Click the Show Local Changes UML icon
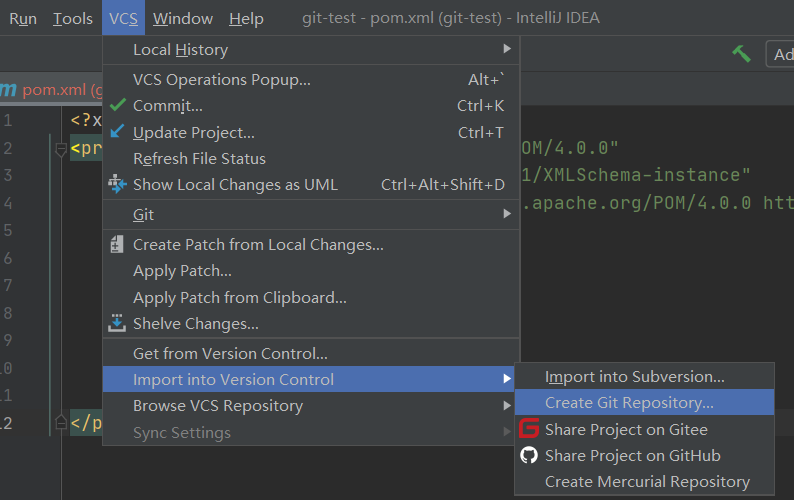Screen dimensions: 794x500 tap(118, 184)
